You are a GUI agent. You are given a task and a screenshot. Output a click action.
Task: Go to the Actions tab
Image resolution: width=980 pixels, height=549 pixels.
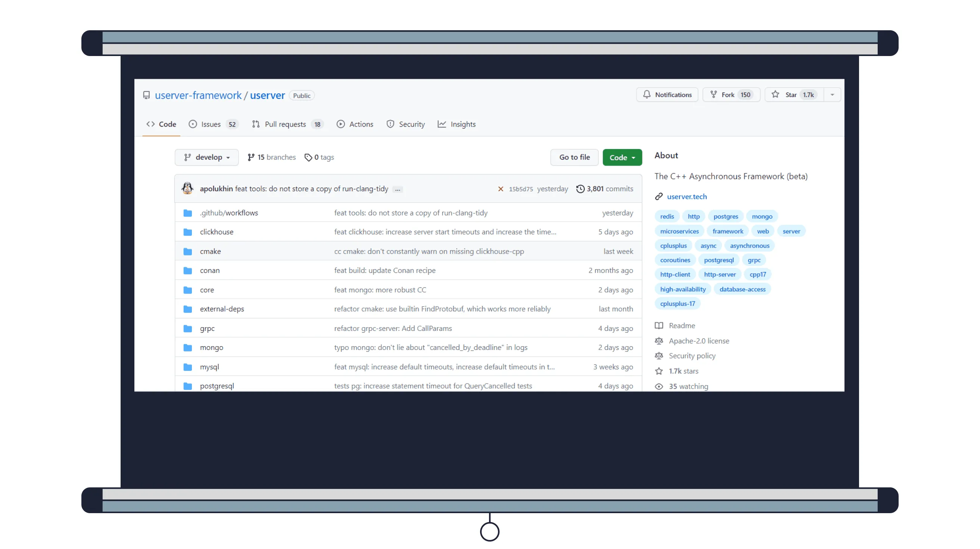(355, 124)
